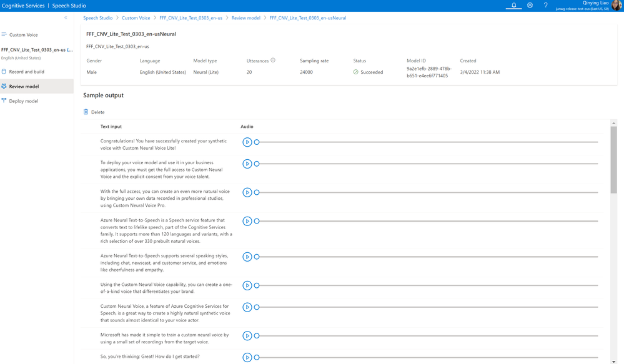Screen dimensions: 624x364
Task: Play the 'Azure Neural Text-to-Speech is a Speech service' sample
Action: [247, 221]
